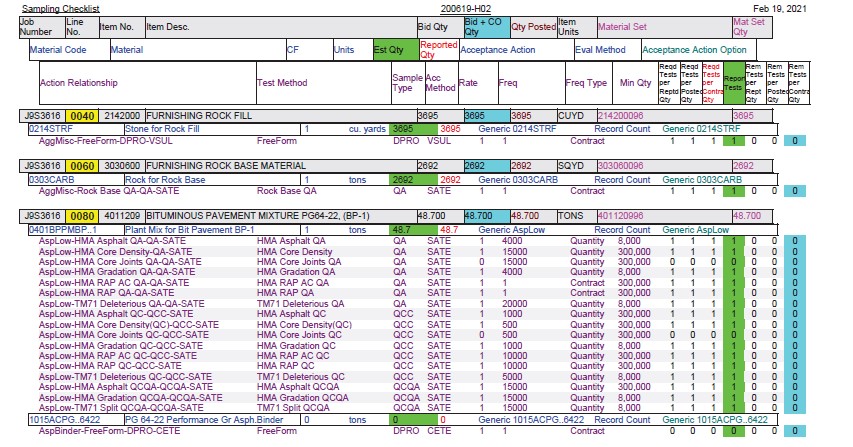This screenshot has height=447, width=853.
Task: Select the Sampling Checklist title
Action: coord(60,9)
